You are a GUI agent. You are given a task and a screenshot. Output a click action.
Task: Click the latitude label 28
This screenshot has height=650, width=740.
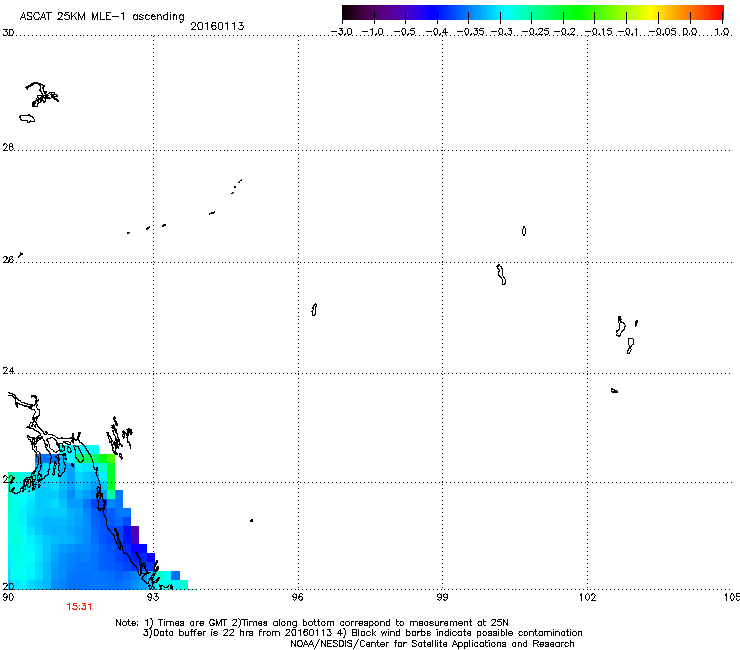8,147
